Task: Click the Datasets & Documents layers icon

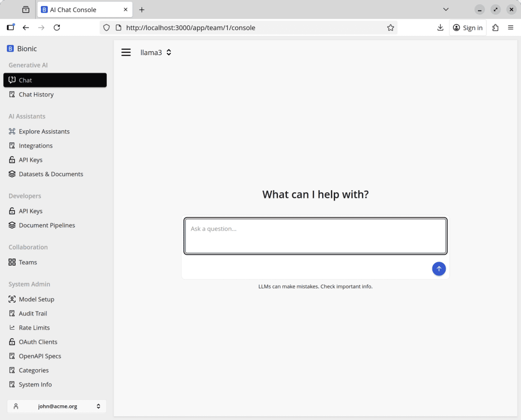Action: pos(12,174)
